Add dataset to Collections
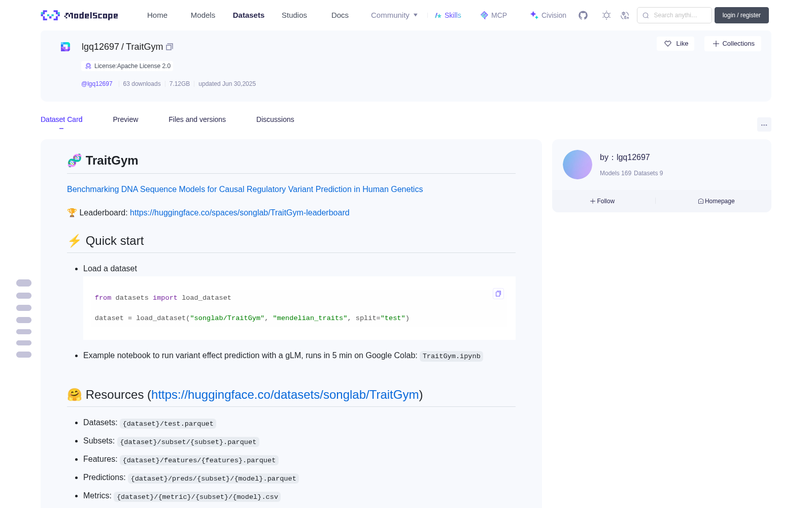 click(733, 44)
